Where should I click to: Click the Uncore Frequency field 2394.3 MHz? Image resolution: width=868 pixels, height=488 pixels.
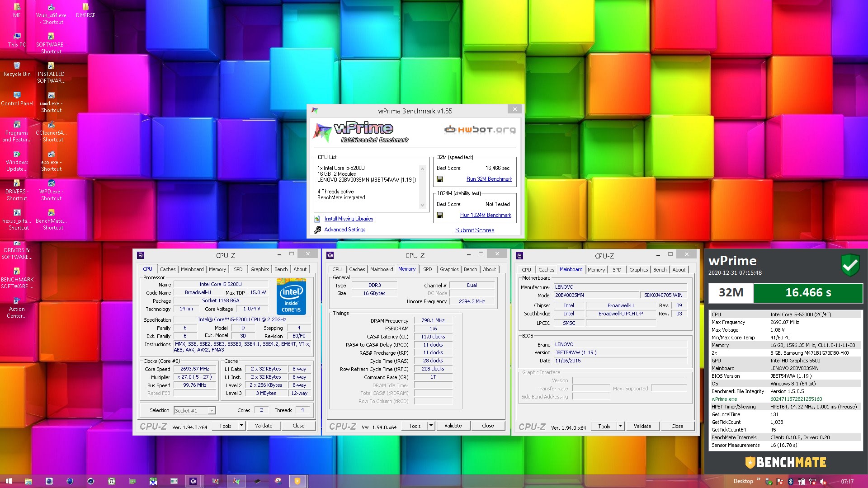coord(472,301)
